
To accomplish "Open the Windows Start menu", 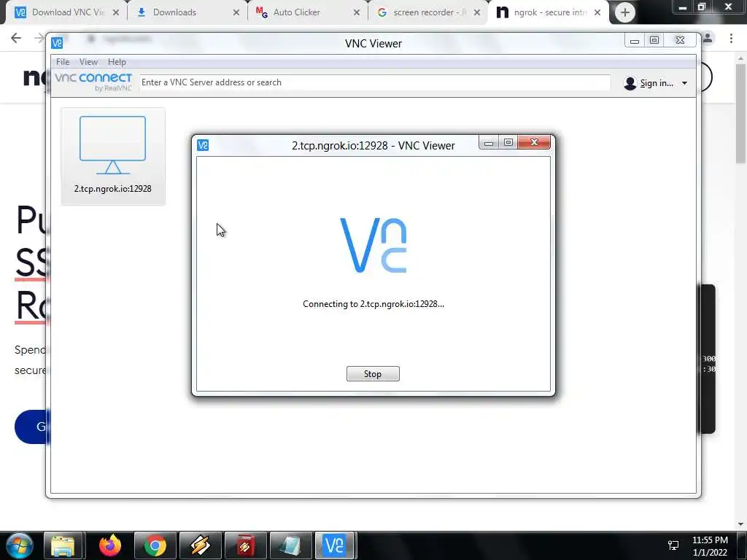I will point(20,545).
